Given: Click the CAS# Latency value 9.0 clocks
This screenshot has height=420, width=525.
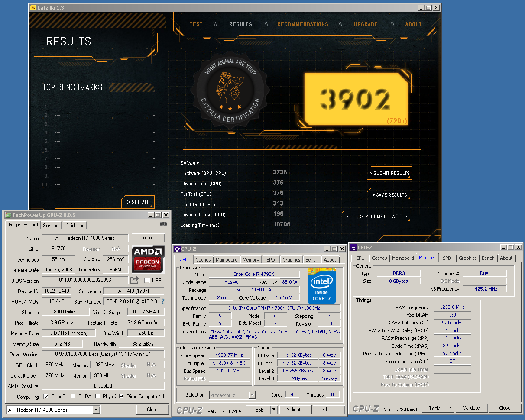Looking at the screenshot, I should 452,323.
